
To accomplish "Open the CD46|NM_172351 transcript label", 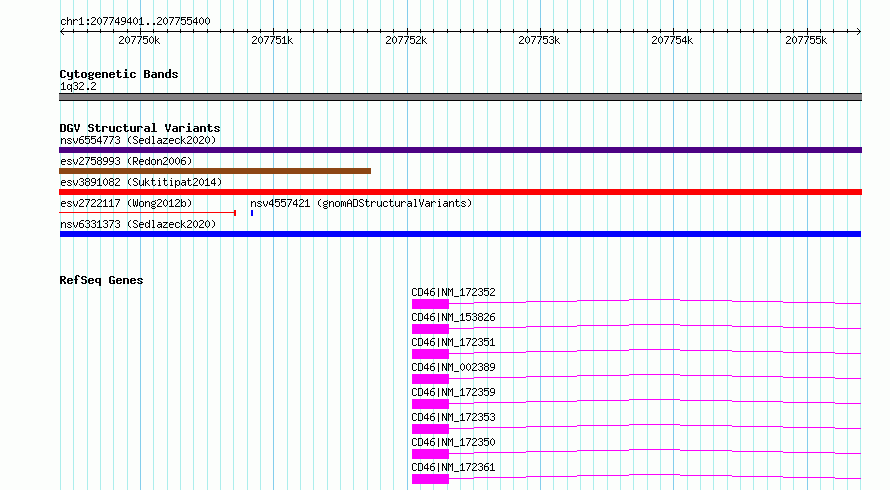I will (x=454, y=342).
